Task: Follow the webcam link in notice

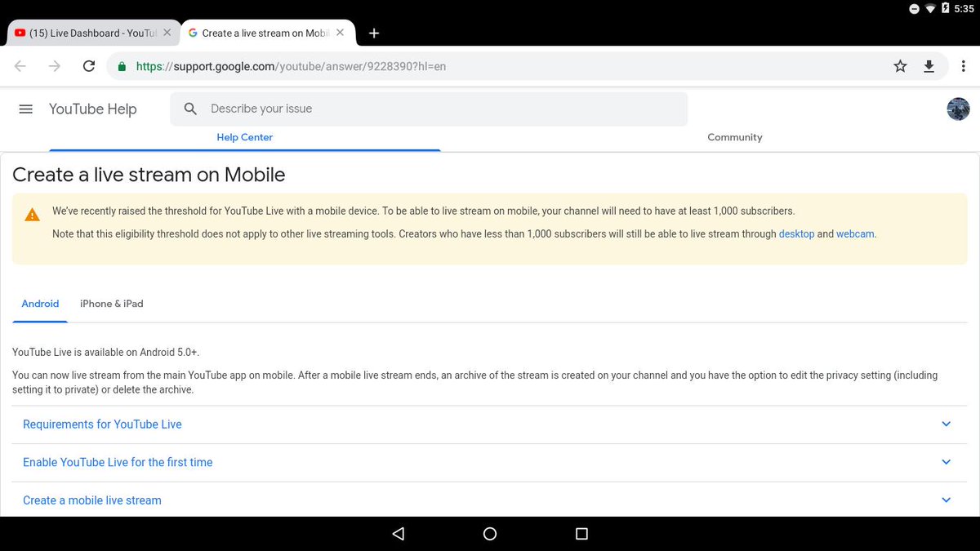Action: (x=855, y=233)
